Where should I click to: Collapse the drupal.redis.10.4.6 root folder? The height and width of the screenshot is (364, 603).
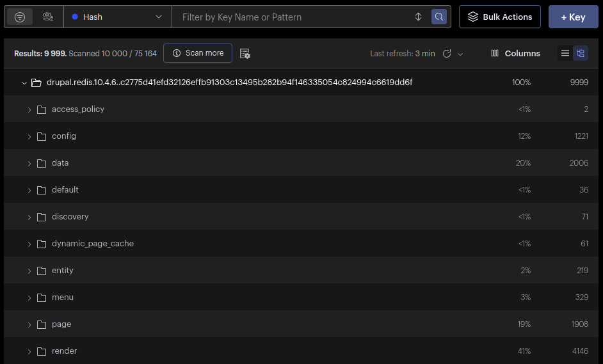(x=24, y=83)
